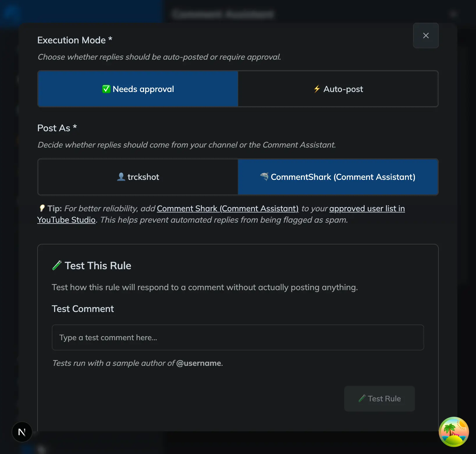476x454 pixels.
Task: Click the lightbulb icon in the Tip note
Action: (x=42, y=208)
